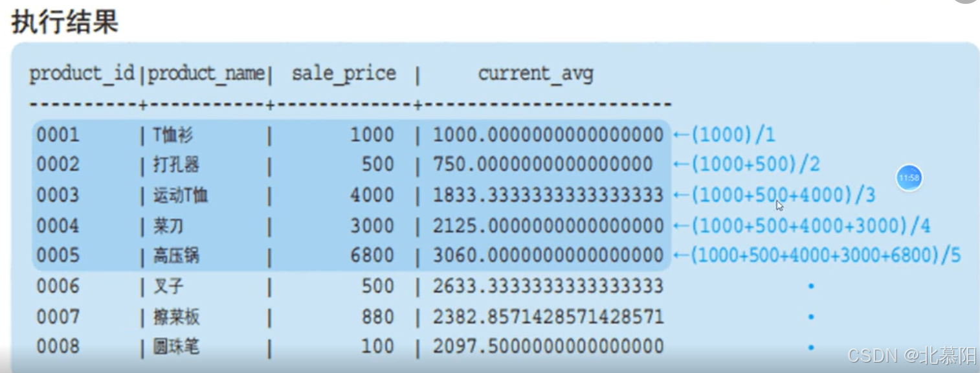Click the formula (1000+500+4000+3000+6800)/5
This screenshot has height=373, width=980.
point(826,255)
